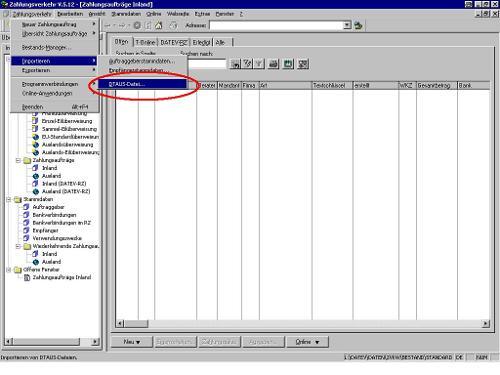The width and height of the screenshot is (500, 375).
Task: Click the table's horizontal scrollbar right arrow
Action: [x=486, y=323]
